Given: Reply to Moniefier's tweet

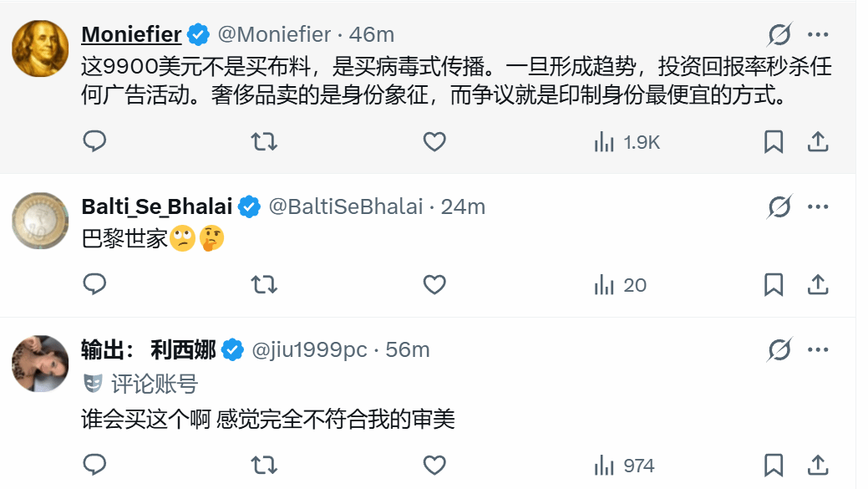Looking at the screenshot, I should pyautogui.click(x=95, y=142).
